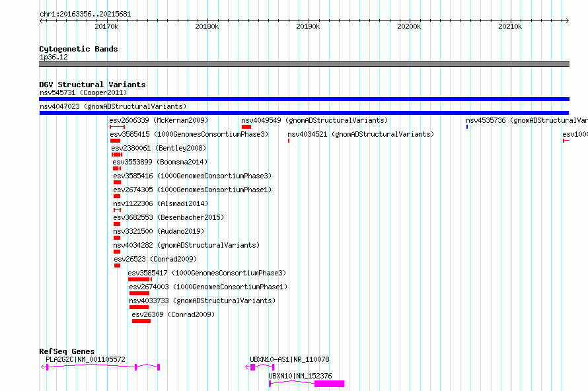This screenshot has height=391, width=588.
Task: Open esv3585417 variant label
Action: [207, 273]
